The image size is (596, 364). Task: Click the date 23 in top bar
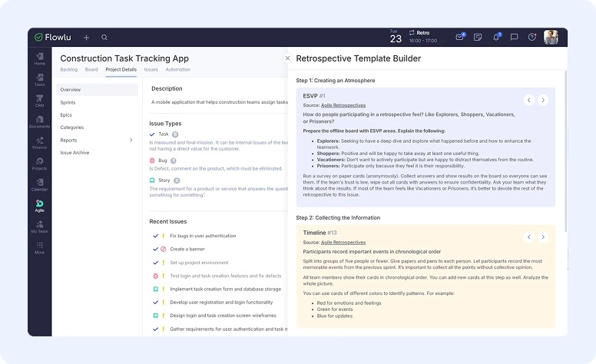[396, 37]
